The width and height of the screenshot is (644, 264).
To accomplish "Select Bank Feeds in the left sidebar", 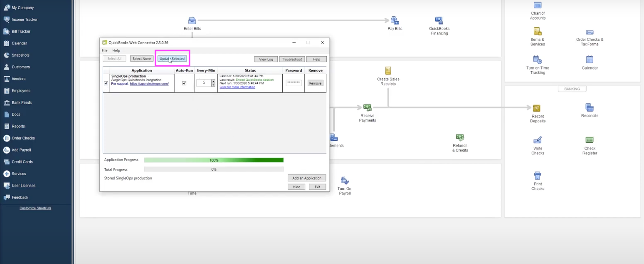I will point(22,102).
